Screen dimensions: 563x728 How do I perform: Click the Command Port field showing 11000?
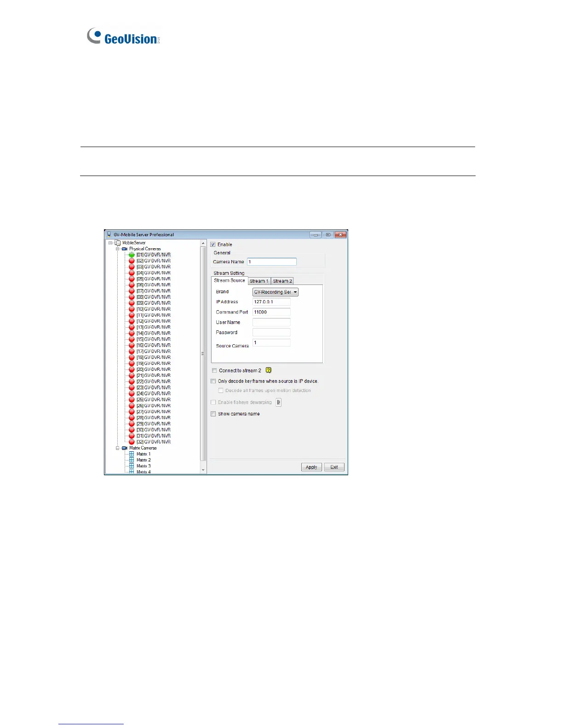pyautogui.click(x=271, y=312)
